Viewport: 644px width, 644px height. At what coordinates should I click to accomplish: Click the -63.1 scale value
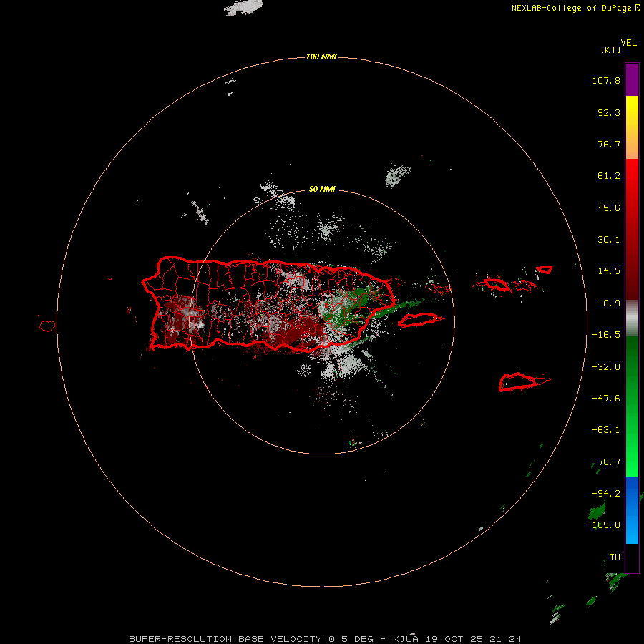606,430
